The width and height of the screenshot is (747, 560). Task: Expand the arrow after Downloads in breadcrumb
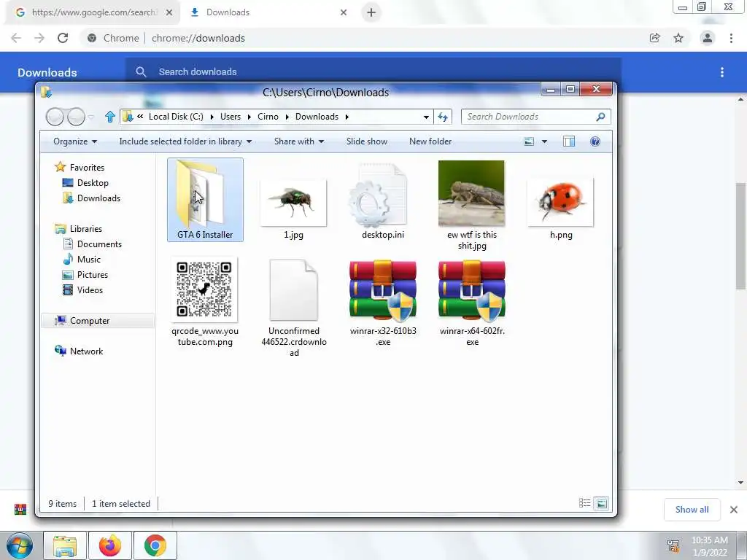(x=347, y=117)
